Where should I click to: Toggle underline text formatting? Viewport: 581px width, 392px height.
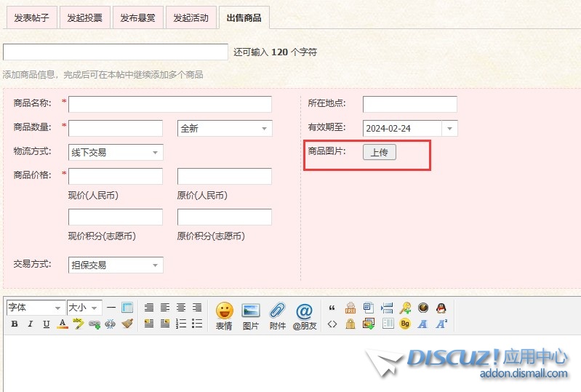coord(47,324)
